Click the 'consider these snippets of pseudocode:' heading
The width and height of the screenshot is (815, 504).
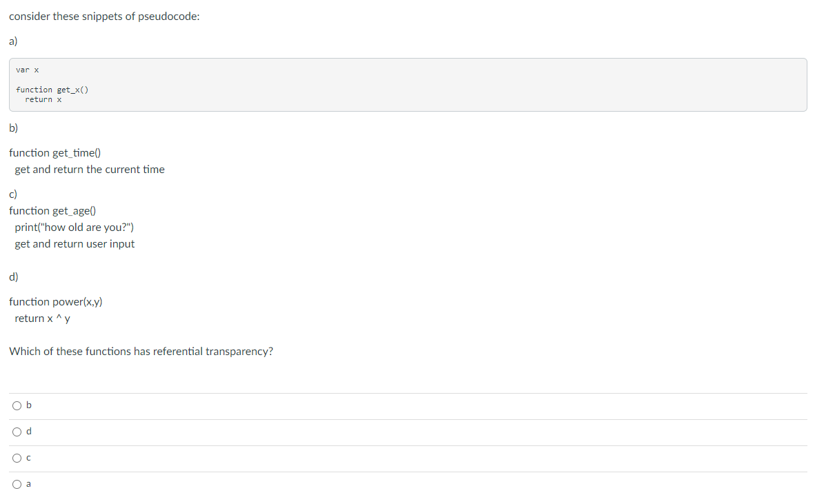point(104,16)
